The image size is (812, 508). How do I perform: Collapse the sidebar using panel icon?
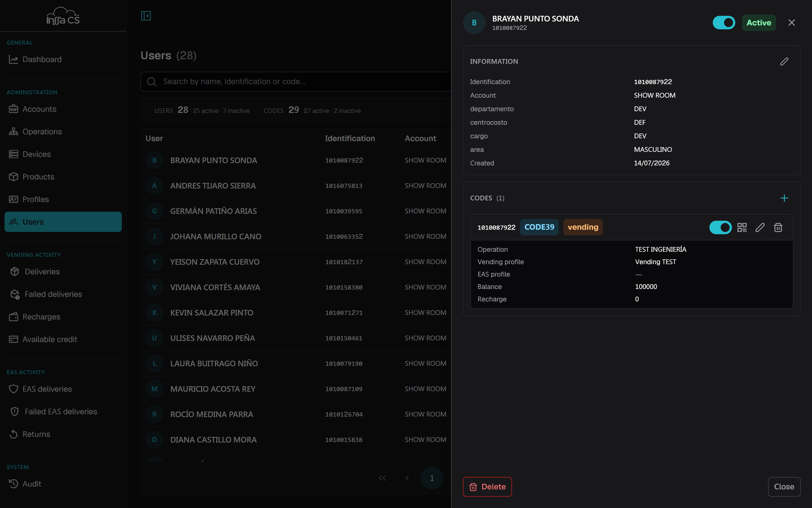click(x=146, y=16)
